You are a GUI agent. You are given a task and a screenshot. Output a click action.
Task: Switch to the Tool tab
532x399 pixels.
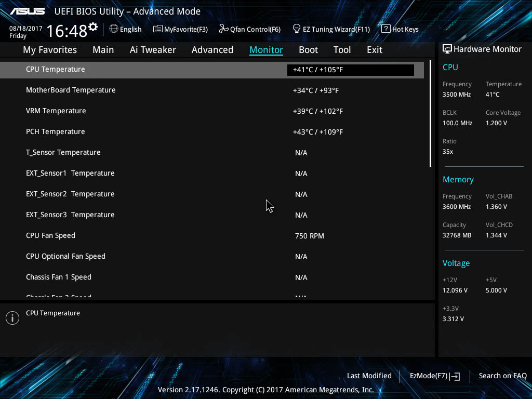coord(342,50)
